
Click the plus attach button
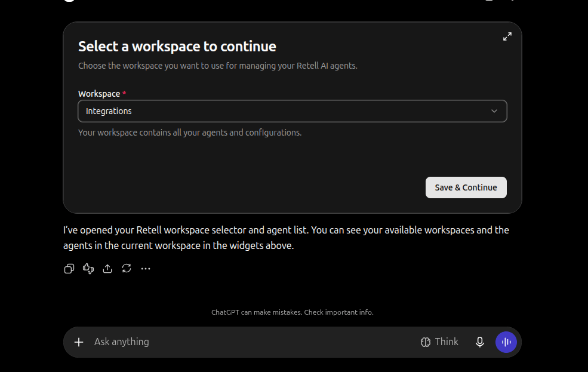(x=79, y=342)
